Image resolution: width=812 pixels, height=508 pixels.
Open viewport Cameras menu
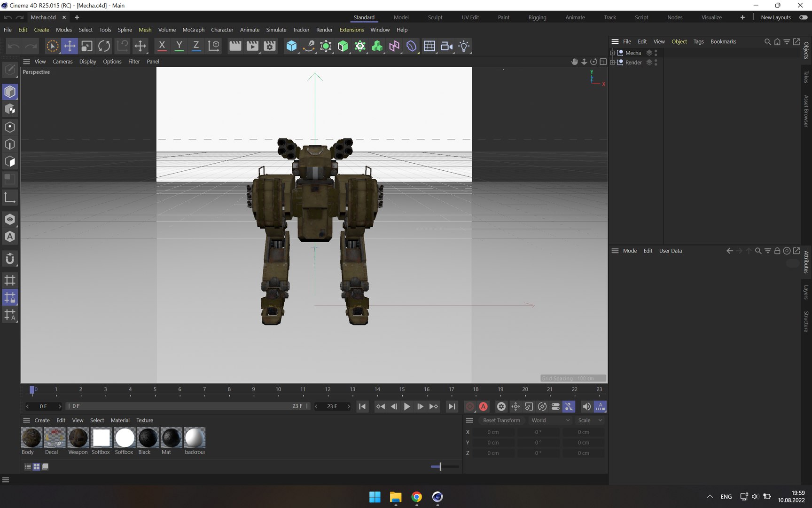pyautogui.click(x=62, y=62)
